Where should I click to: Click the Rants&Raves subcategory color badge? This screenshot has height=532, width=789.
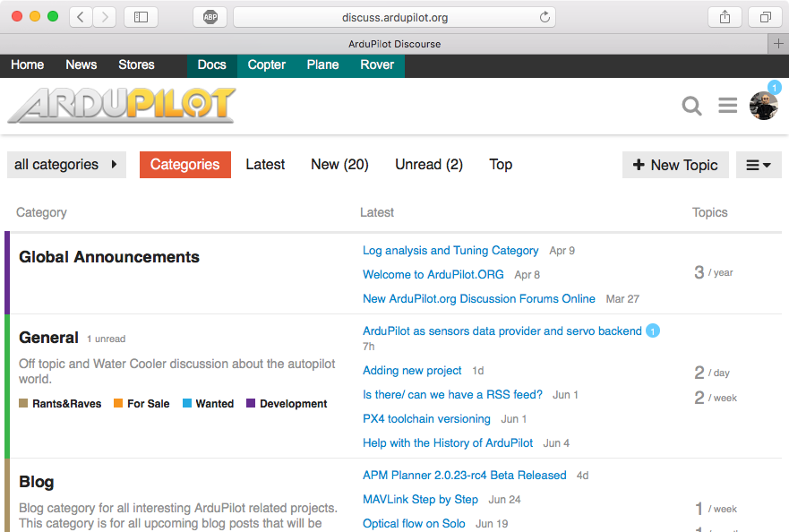[x=24, y=404]
